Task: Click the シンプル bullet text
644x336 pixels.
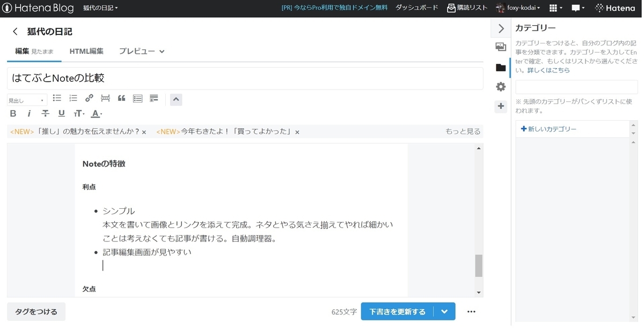Action: pyautogui.click(x=119, y=211)
